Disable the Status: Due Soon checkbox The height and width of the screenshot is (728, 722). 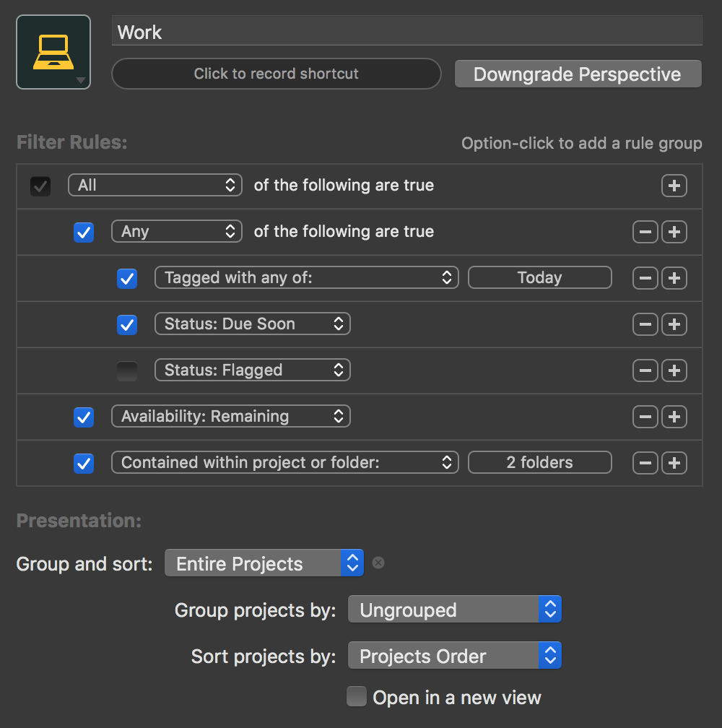127,324
